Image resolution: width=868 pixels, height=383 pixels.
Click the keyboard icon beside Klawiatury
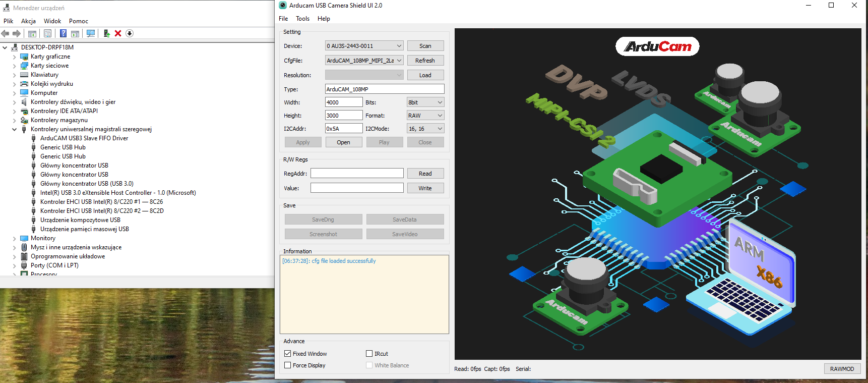24,75
